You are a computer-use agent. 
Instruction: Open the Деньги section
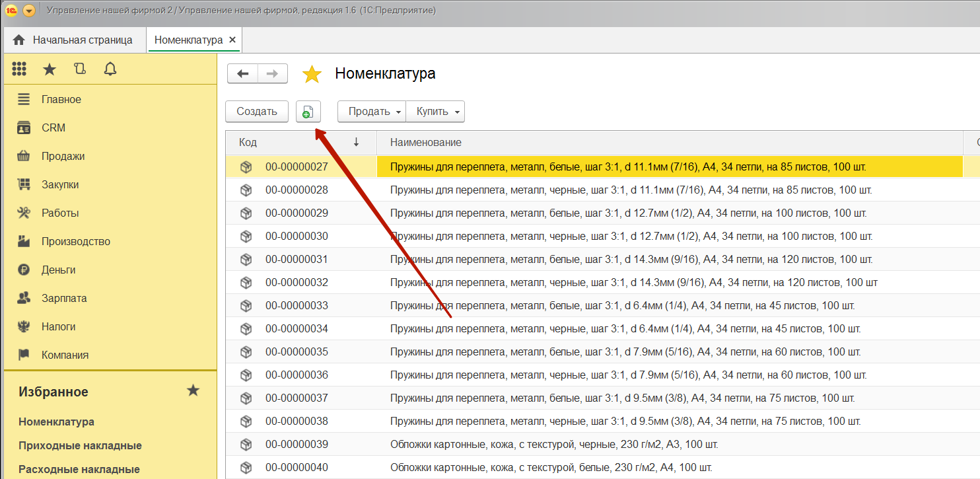(x=58, y=270)
